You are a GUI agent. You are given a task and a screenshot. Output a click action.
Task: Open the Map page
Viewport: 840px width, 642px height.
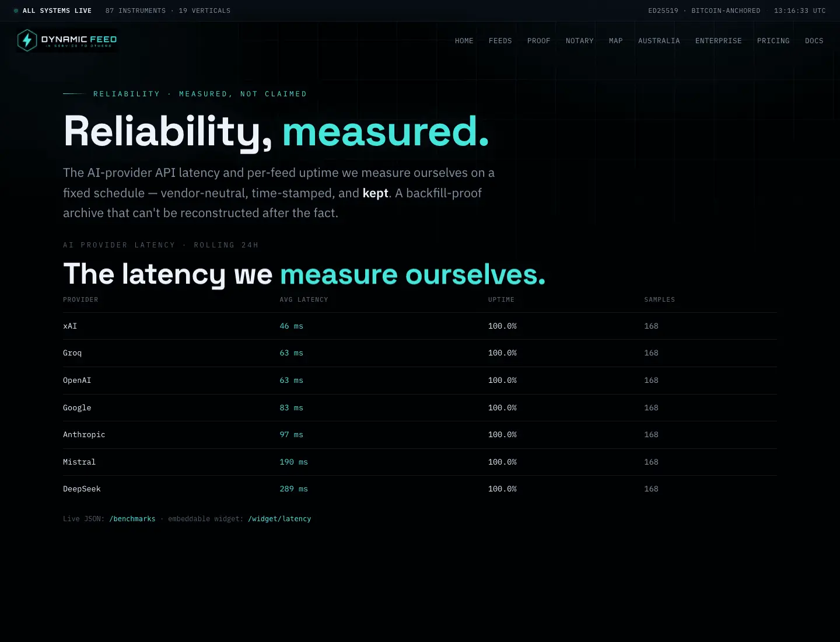[616, 41]
